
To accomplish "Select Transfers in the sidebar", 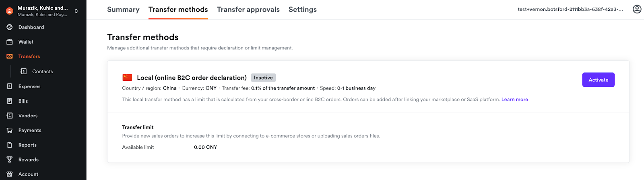I will [29, 57].
